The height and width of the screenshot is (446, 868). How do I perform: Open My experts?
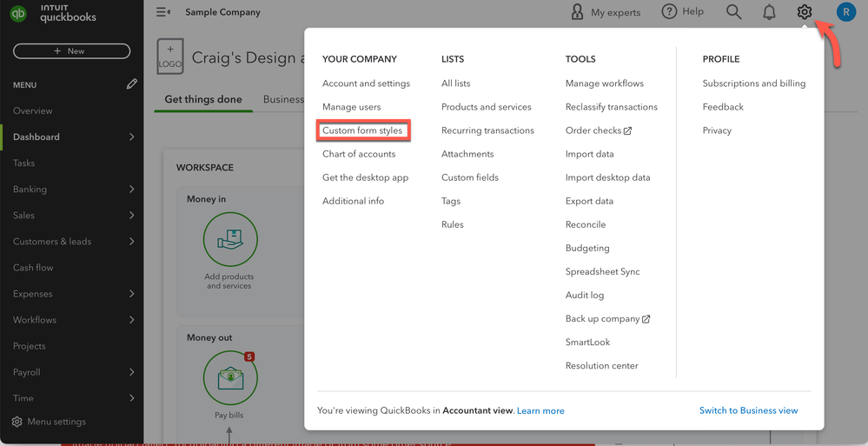(606, 12)
